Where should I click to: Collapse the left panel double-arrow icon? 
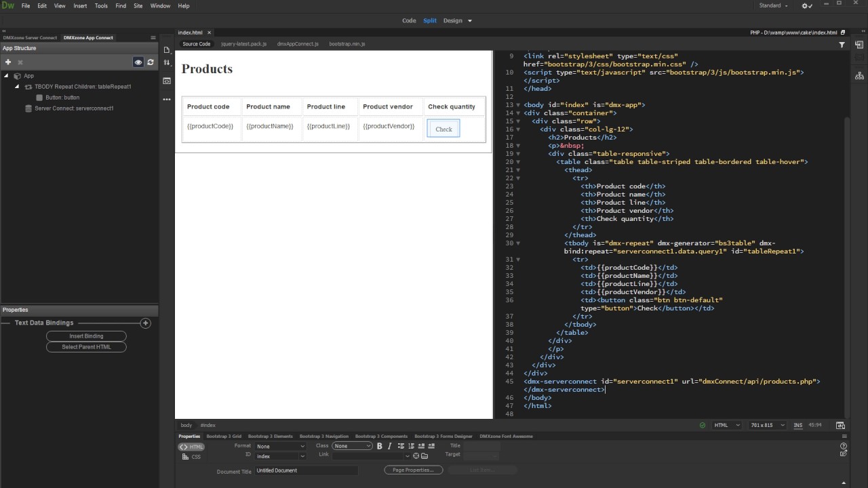click(5, 31)
